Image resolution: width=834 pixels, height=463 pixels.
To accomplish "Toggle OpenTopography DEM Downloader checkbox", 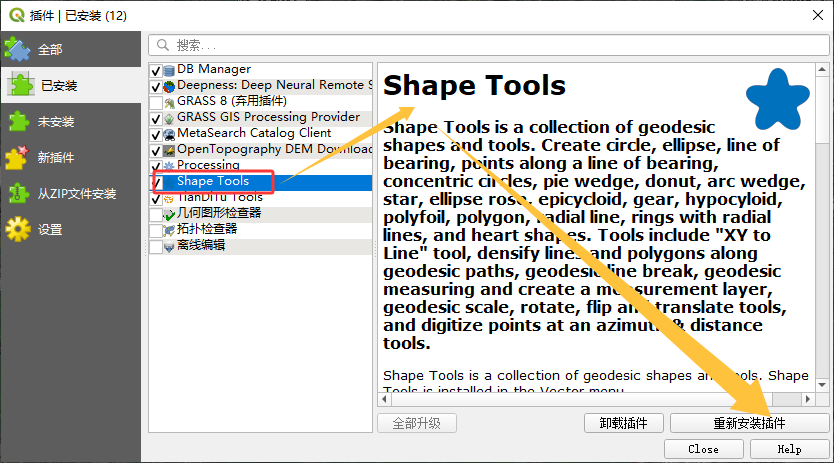I will 156,151.
